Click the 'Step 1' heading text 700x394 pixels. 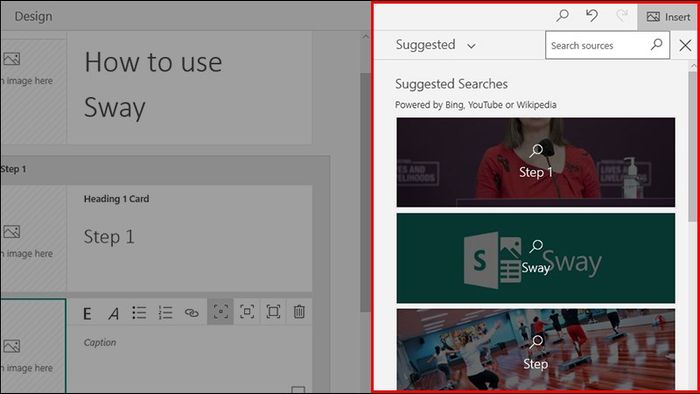(109, 236)
